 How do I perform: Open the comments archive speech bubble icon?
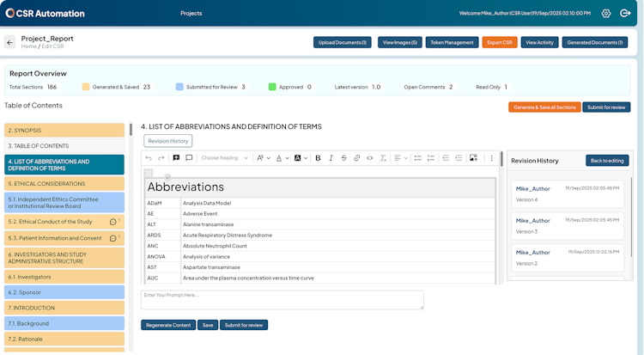[x=189, y=158]
